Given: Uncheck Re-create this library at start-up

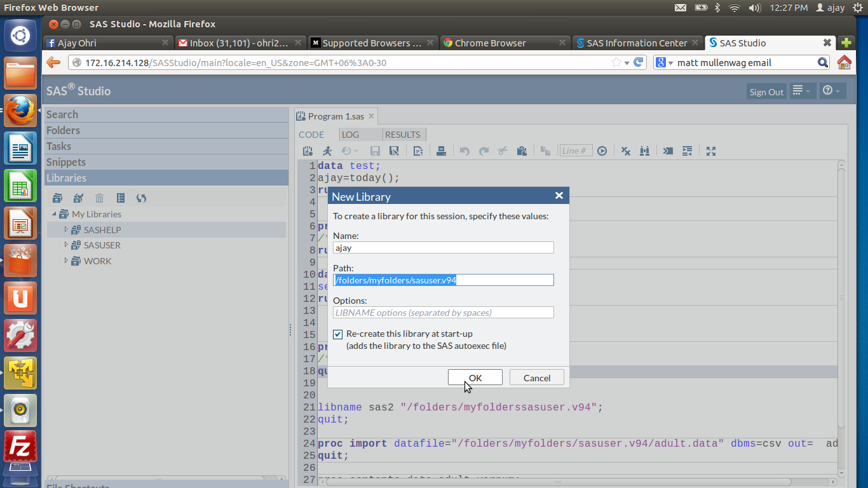Looking at the screenshot, I should pyautogui.click(x=338, y=334).
